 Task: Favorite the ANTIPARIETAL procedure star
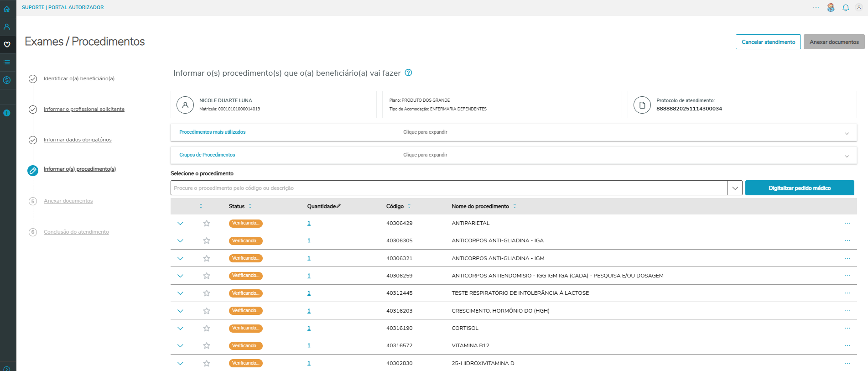207,223
